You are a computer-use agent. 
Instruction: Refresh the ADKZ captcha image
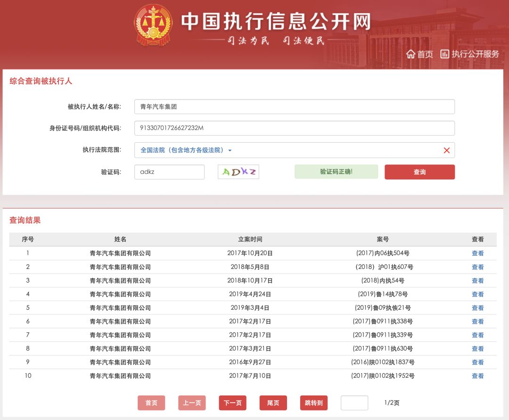[238, 172]
